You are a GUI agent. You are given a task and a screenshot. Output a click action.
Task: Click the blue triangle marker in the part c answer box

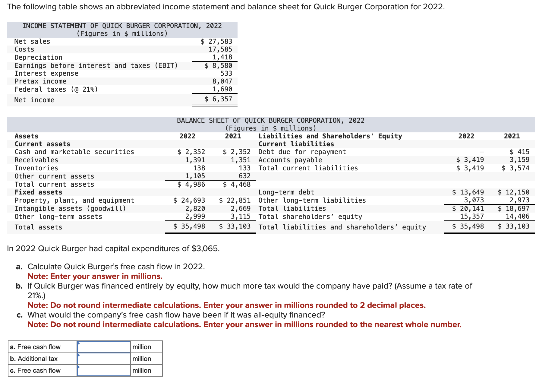[x=79, y=367]
